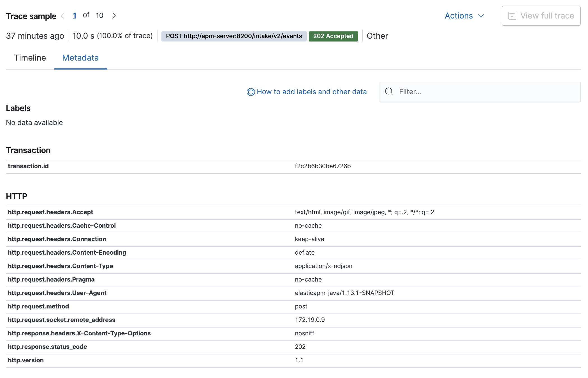Click View full trace button
Viewport: 588px width, 378px height.
point(541,16)
